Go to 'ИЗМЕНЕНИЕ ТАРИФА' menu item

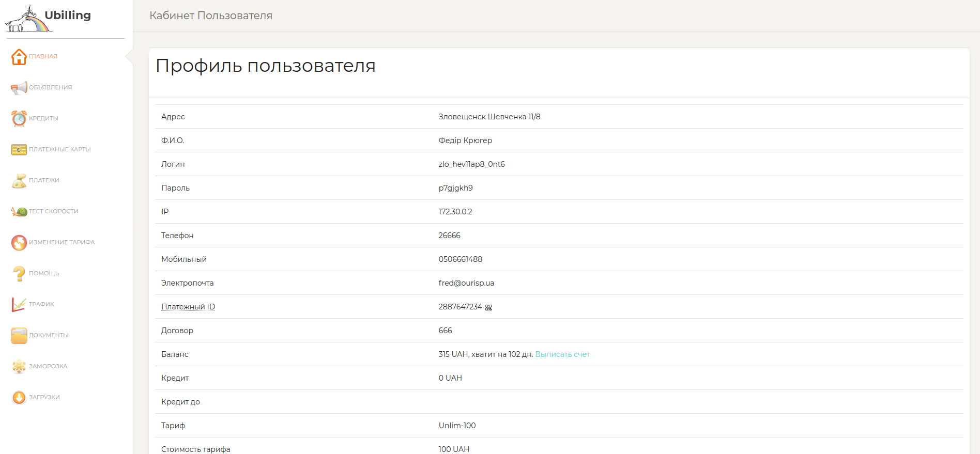(62, 242)
